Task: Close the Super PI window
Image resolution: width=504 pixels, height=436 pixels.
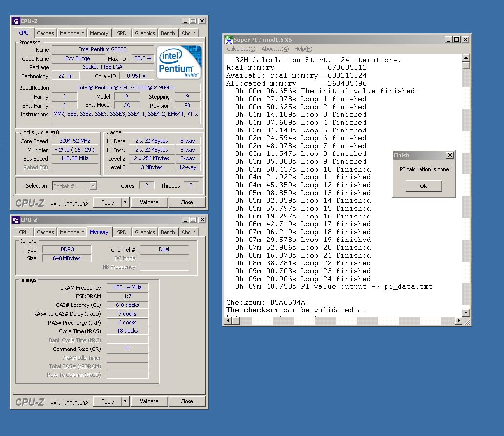Action: pos(465,40)
